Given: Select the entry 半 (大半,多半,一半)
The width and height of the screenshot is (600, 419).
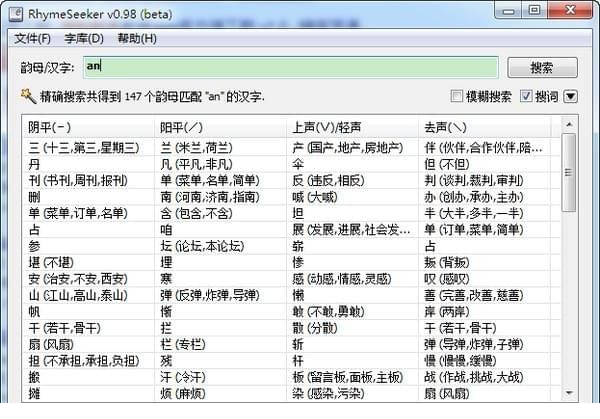Looking at the screenshot, I should point(474,214).
